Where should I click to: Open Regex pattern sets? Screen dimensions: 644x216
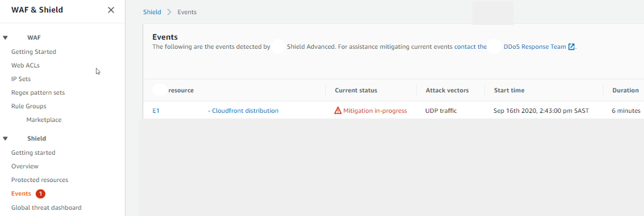(38, 93)
